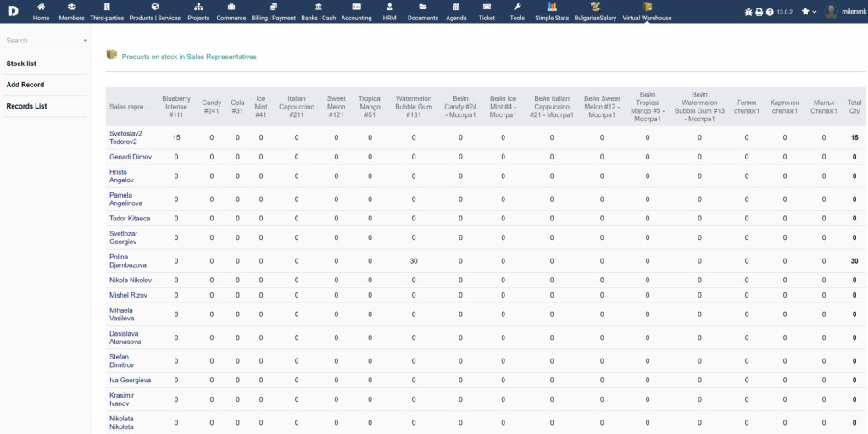Select Stock list in the sidebar
The width and height of the screenshot is (868, 434).
click(x=21, y=64)
